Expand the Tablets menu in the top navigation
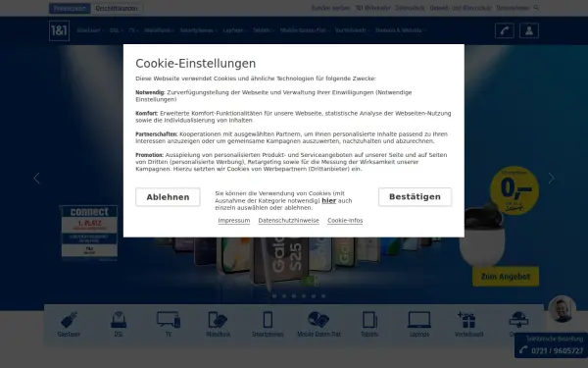Image resolution: width=588 pixels, height=368 pixels. pos(264,30)
